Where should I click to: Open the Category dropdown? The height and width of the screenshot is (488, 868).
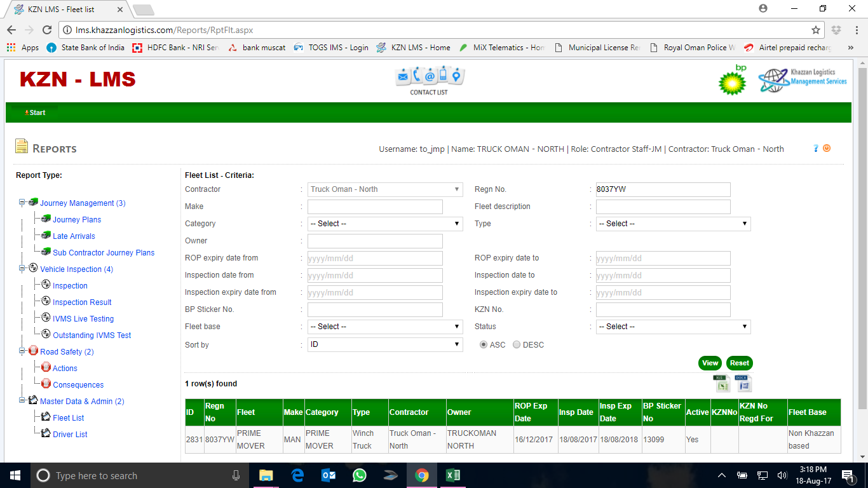click(385, 224)
